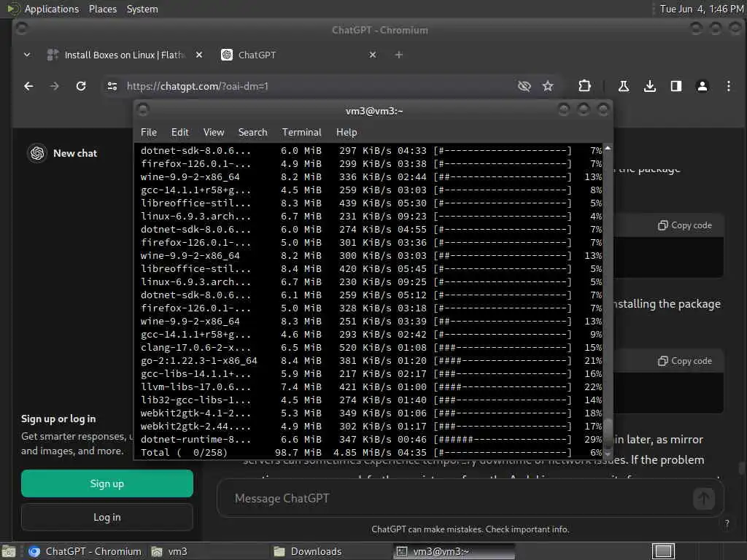
Task: Click the Message ChatGPT input field
Action: click(x=457, y=499)
